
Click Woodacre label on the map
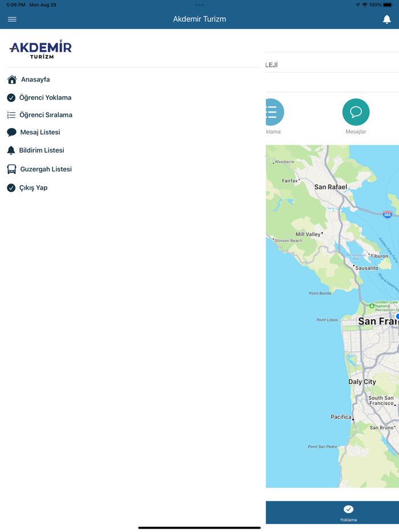pyautogui.click(x=284, y=162)
